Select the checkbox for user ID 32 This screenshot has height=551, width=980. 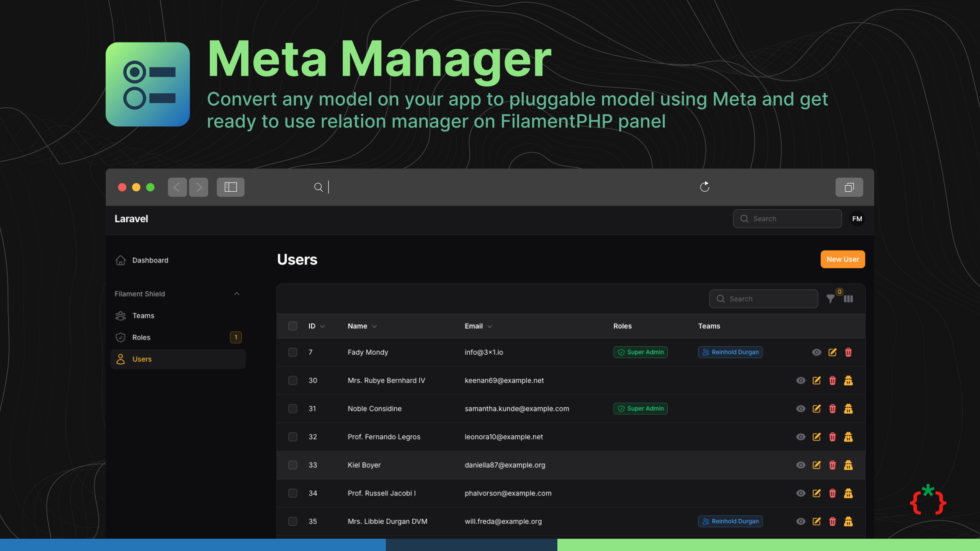[x=292, y=437]
